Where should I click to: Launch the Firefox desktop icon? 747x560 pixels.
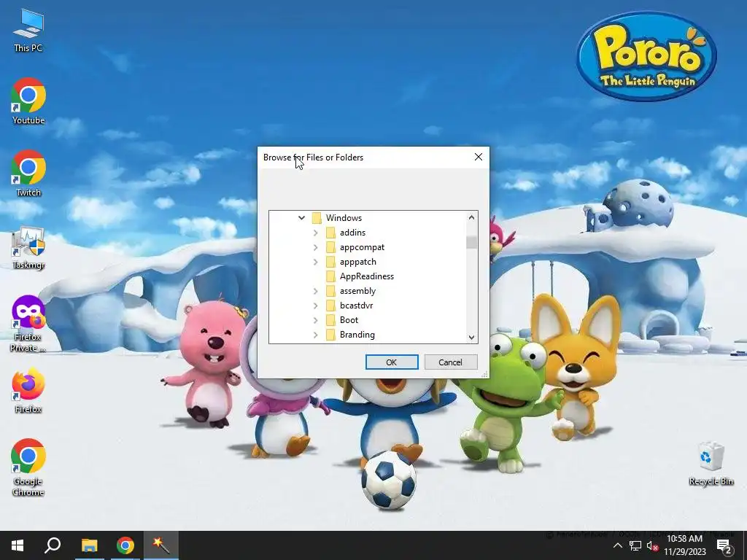[28, 391]
